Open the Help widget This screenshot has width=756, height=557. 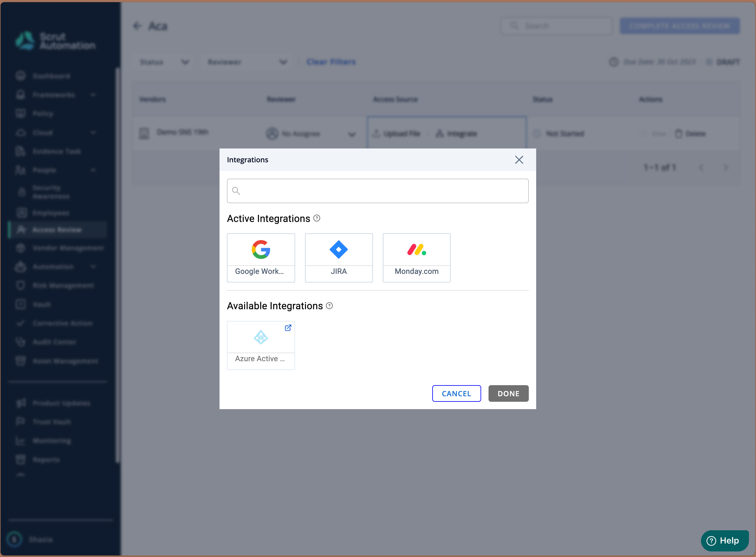725,540
